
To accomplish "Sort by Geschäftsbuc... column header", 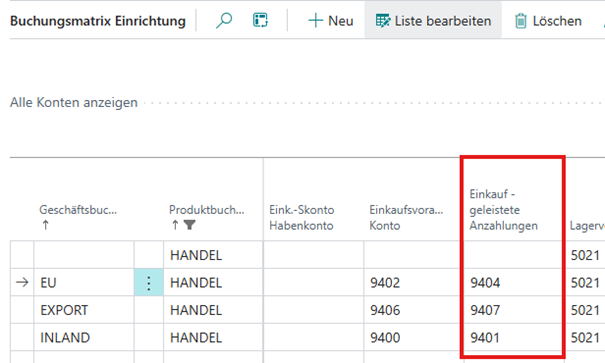I will click(x=78, y=210).
